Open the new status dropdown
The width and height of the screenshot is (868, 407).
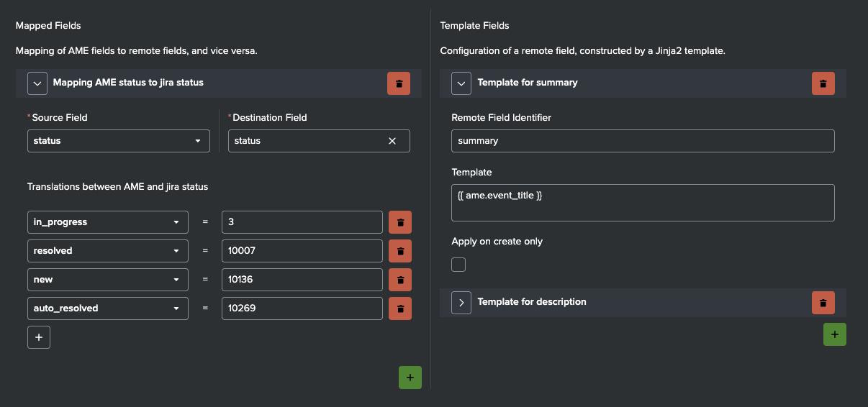coord(108,280)
